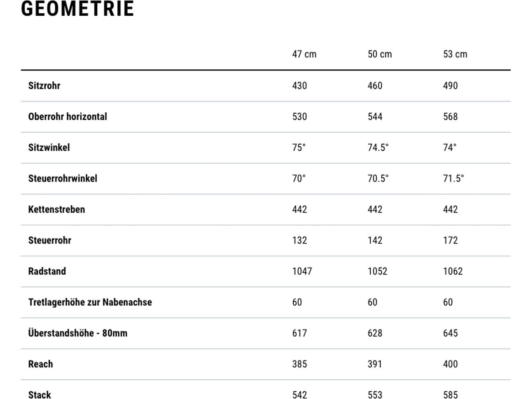Click the Reach row label
This screenshot has height=399, width=532.
pyautogui.click(x=40, y=364)
